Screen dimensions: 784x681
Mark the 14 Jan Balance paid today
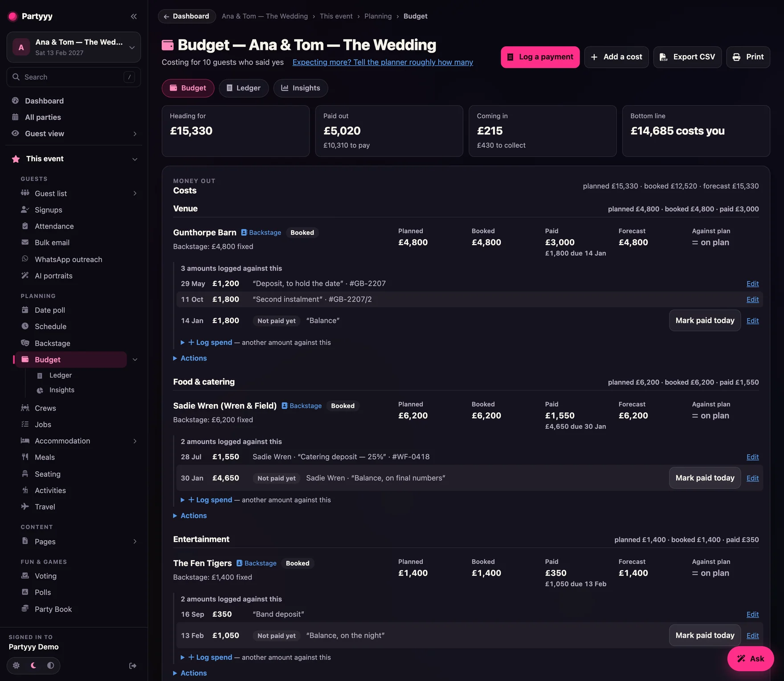tap(705, 320)
